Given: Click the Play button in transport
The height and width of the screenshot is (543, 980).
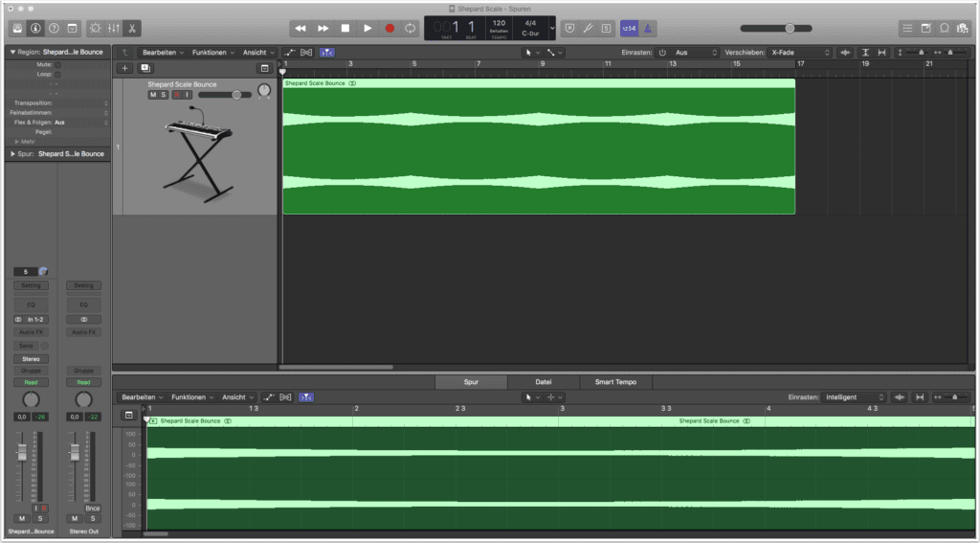Looking at the screenshot, I should click(x=367, y=29).
